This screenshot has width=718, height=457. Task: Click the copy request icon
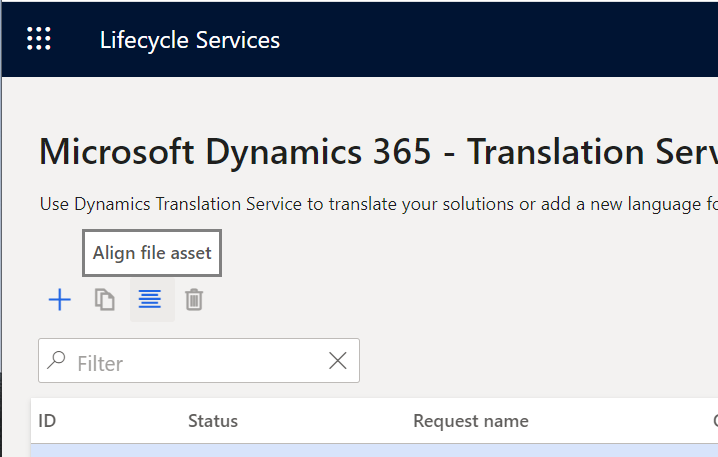pyautogui.click(x=104, y=300)
